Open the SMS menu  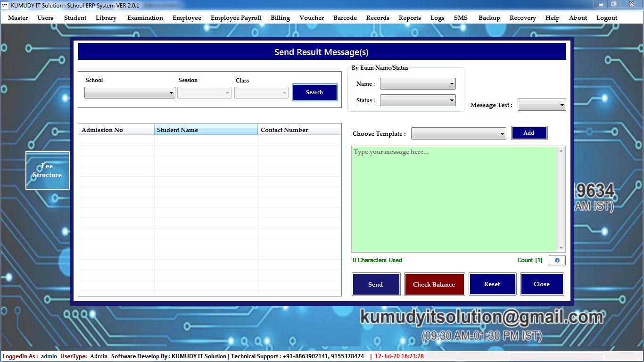(x=461, y=18)
